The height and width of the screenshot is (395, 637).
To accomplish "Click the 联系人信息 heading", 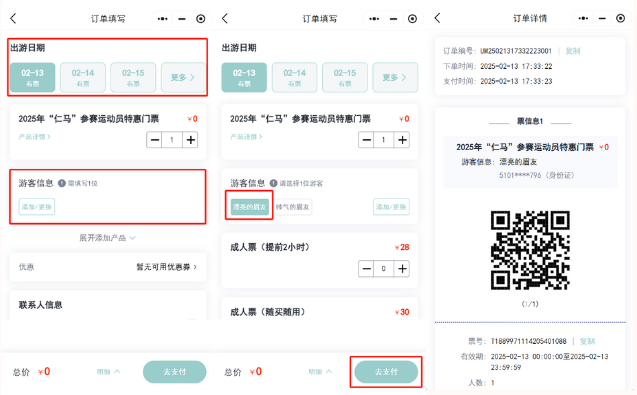I will pos(40,305).
